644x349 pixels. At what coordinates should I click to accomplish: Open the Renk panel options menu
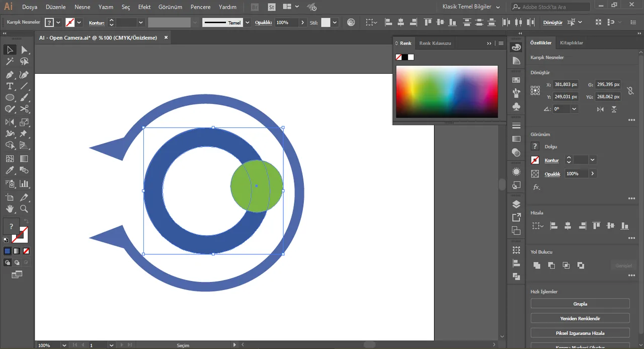[501, 43]
